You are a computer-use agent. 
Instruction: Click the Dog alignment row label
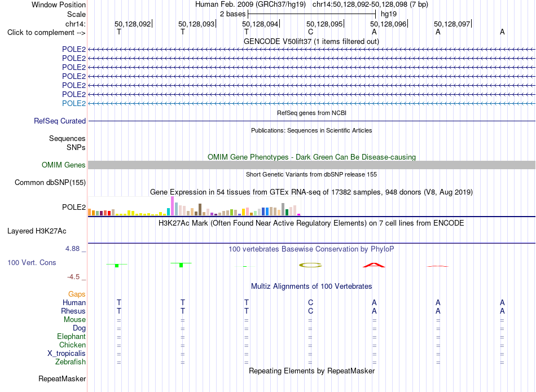click(x=80, y=328)
